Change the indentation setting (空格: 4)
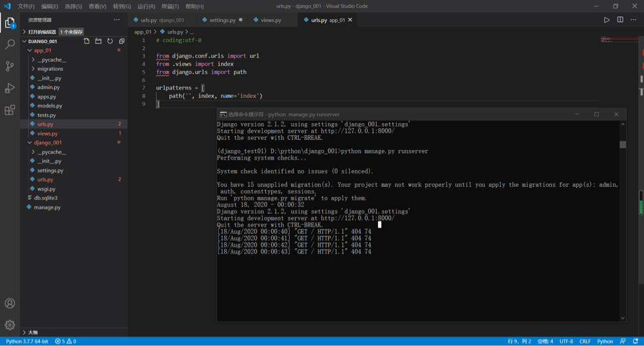 click(545, 341)
